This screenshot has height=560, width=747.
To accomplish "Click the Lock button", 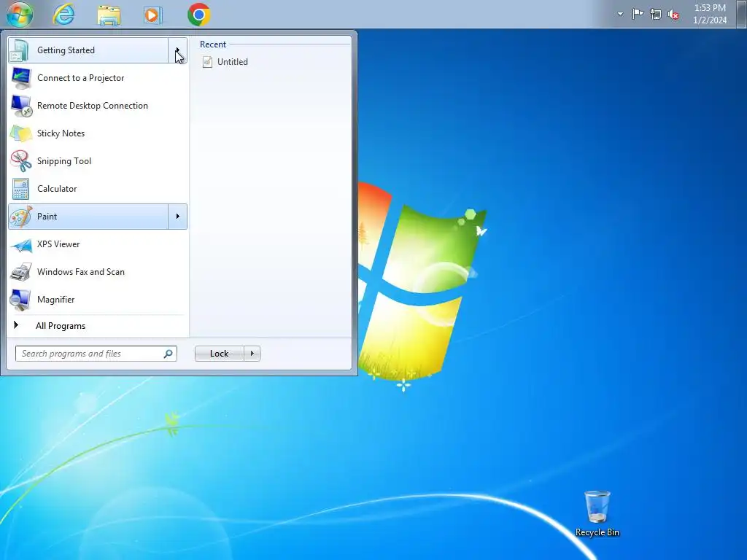I will click(x=219, y=354).
